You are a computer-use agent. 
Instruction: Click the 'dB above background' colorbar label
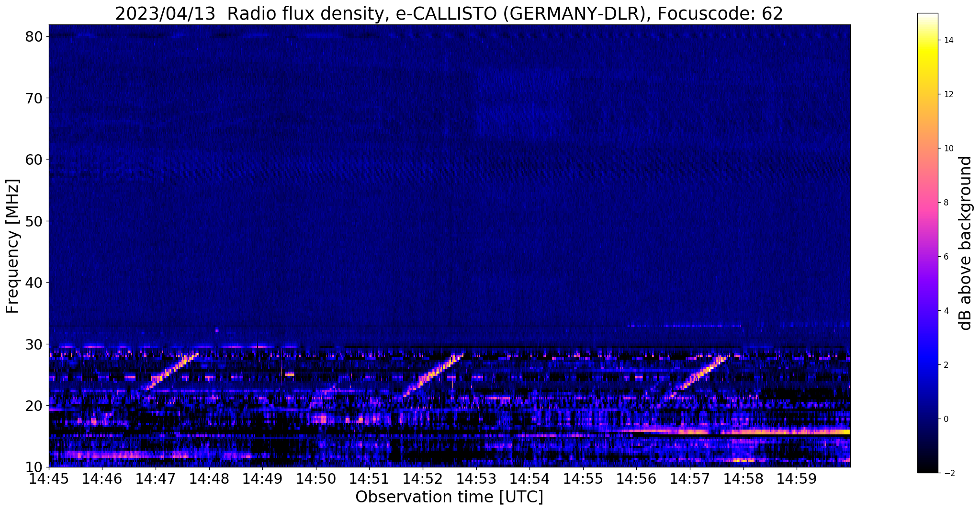[x=965, y=243]
